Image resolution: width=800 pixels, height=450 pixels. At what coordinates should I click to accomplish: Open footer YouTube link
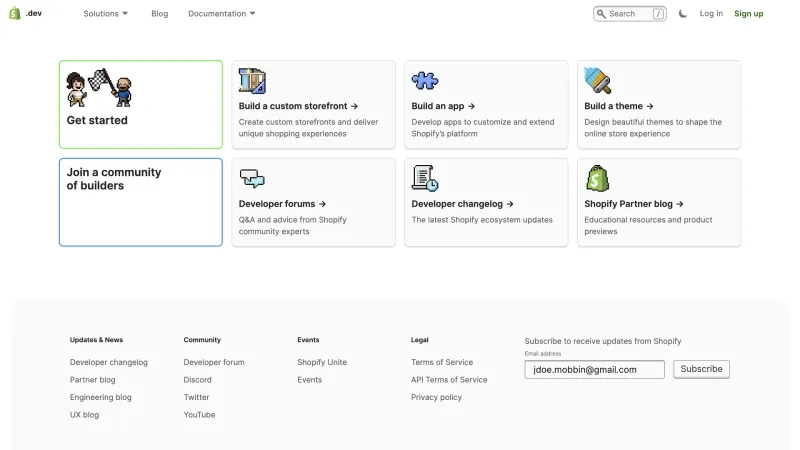tap(199, 415)
